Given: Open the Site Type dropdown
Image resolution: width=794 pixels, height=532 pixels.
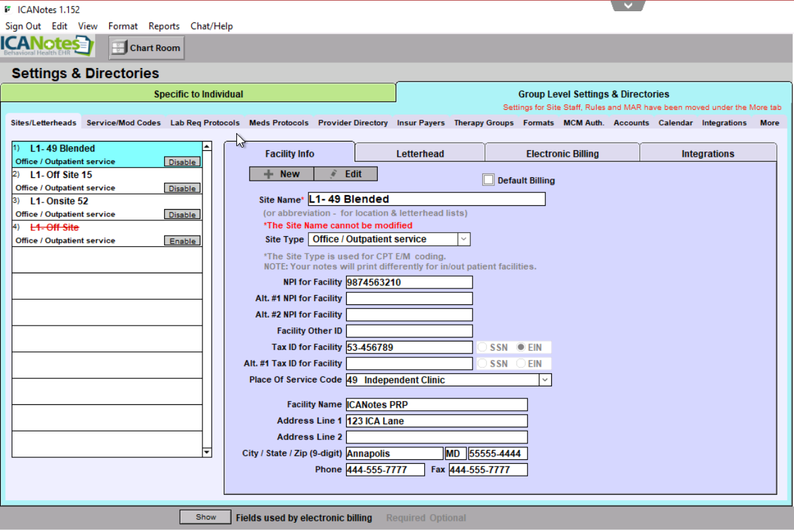Looking at the screenshot, I should [464, 240].
